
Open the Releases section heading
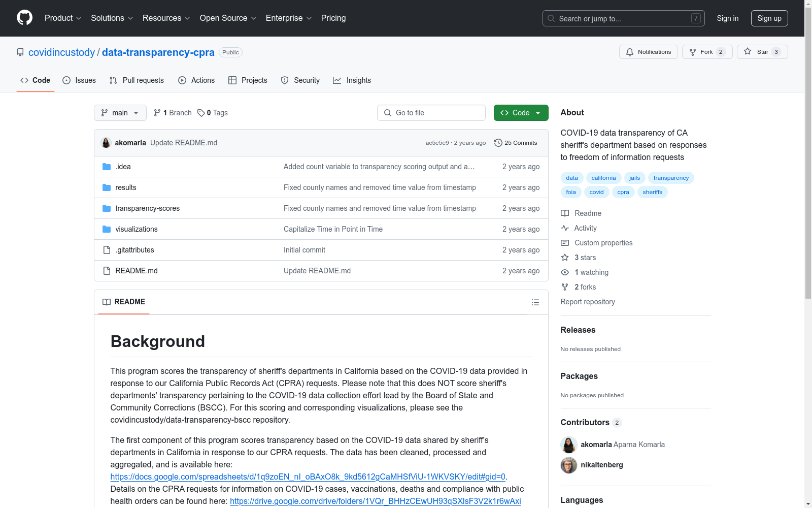pos(578,330)
